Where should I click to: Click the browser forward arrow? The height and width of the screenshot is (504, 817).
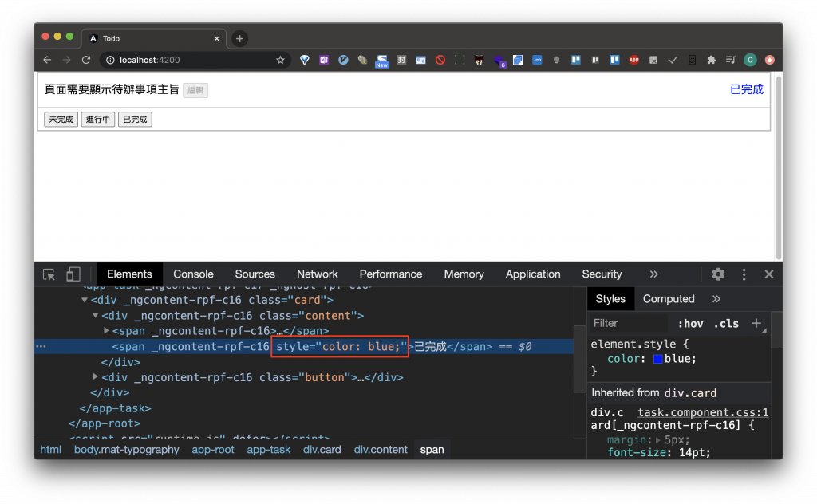tap(67, 60)
